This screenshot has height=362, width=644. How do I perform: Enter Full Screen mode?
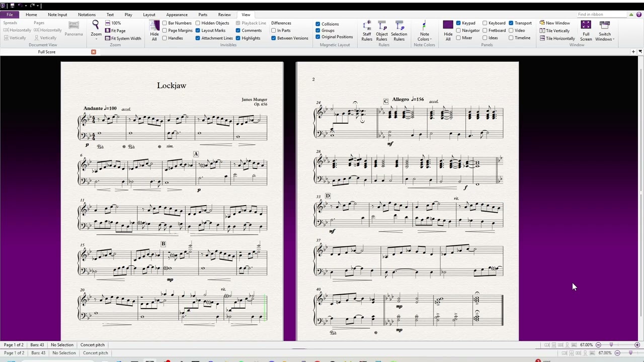pyautogui.click(x=586, y=31)
